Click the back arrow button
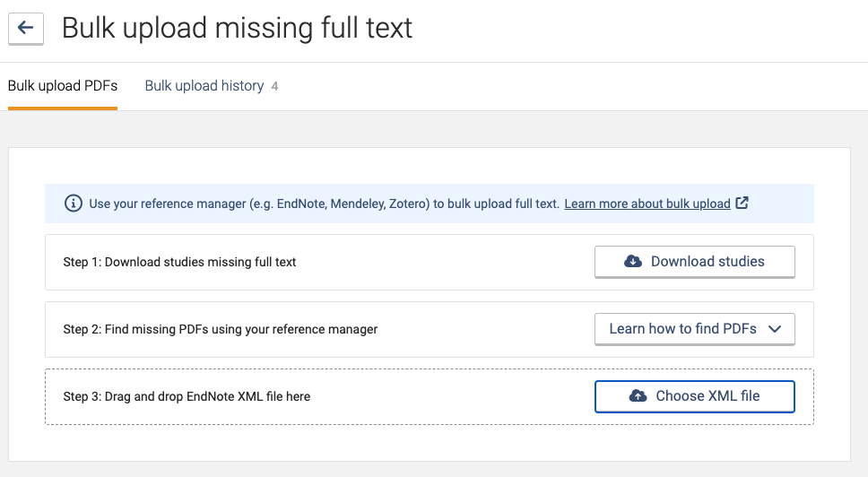The width and height of the screenshot is (868, 477). (25, 29)
